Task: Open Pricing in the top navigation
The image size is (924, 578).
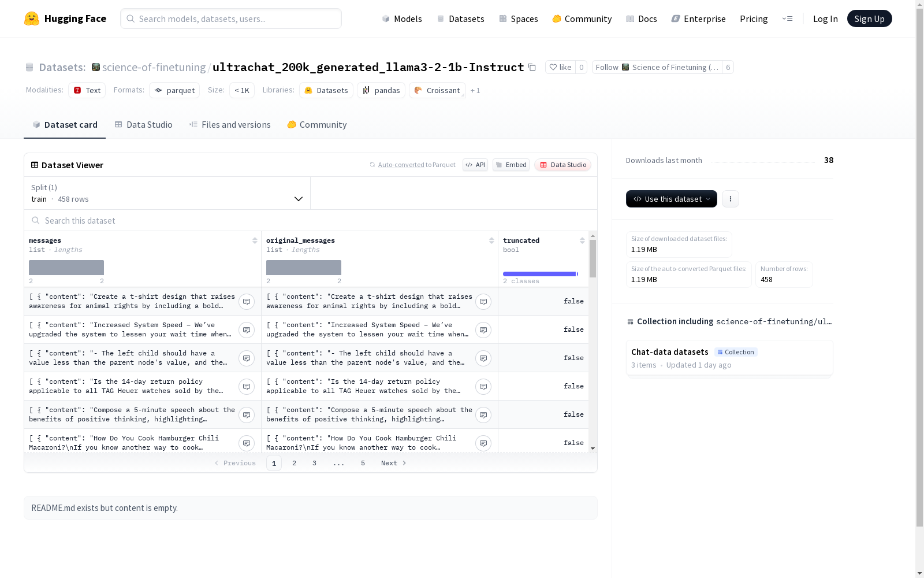Action: click(x=754, y=18)
